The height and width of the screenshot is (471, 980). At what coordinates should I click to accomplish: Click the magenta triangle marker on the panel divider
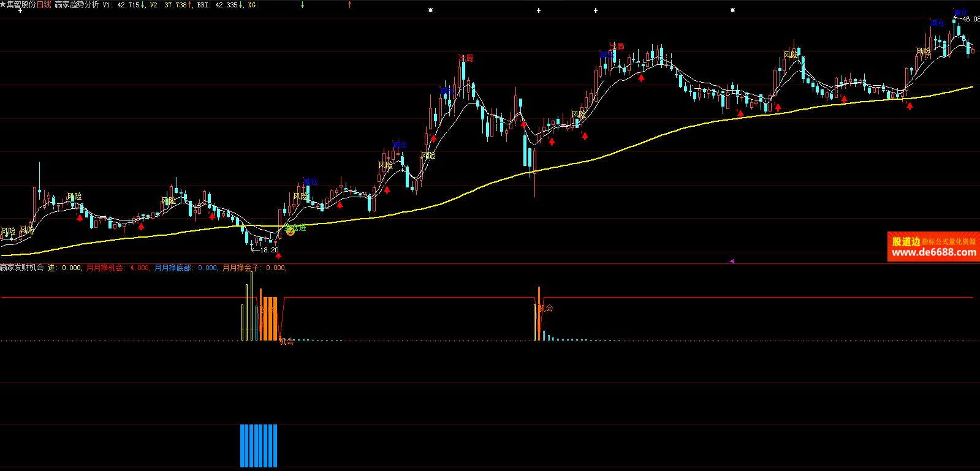(732, 262)
